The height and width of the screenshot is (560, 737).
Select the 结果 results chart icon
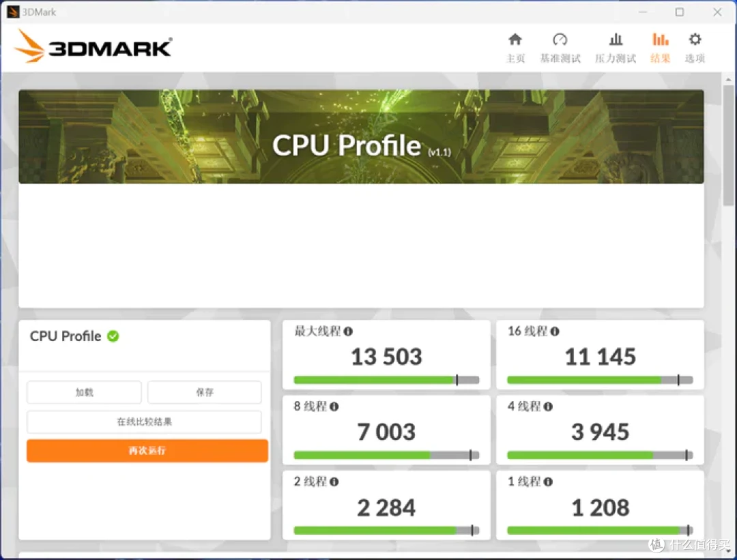click(x=660, y=40)
